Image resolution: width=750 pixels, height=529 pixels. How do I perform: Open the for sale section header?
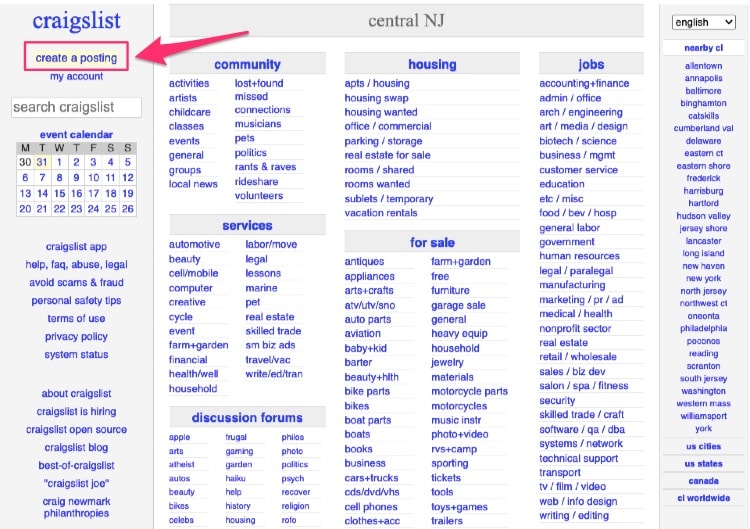click(432, 242)
